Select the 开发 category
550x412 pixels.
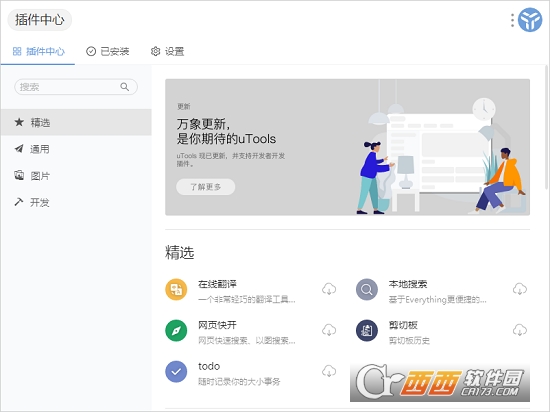[x=76, y=202]
